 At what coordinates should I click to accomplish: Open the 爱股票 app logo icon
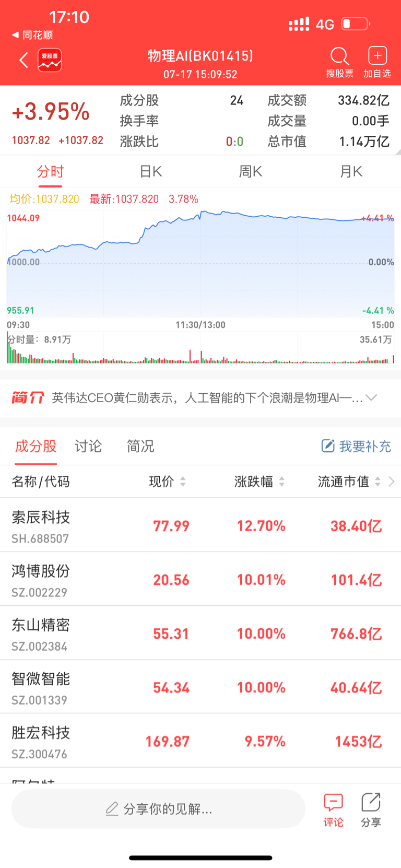(x=50, y=60)
